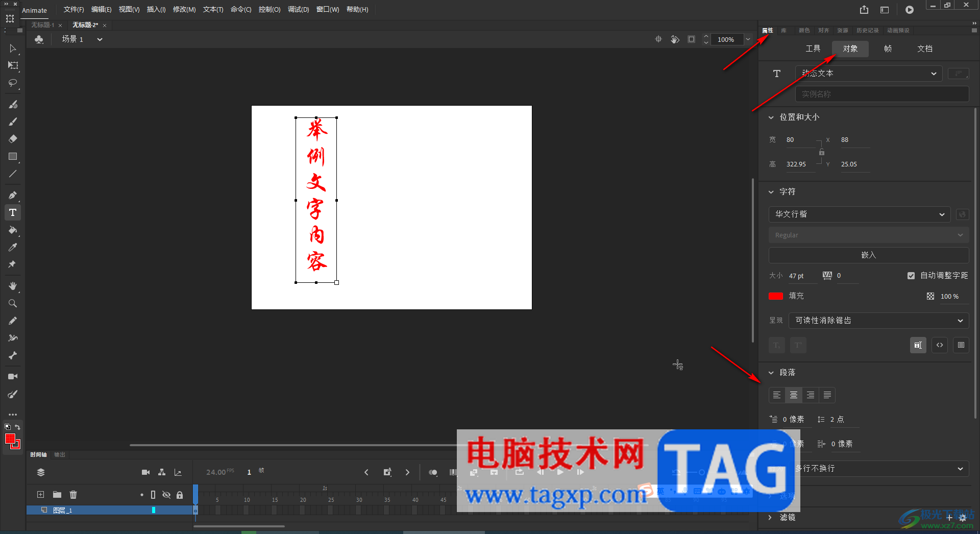Click the insert keyframe icon
This screenshot has width=980, height=534.
click(x=387, y=472)
